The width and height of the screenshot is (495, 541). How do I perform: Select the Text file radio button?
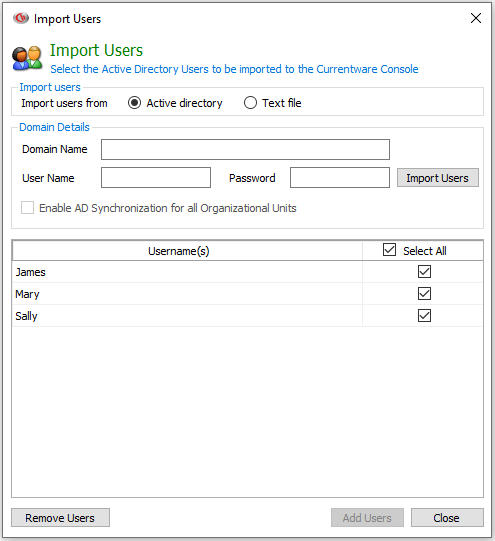coord(250,103)
